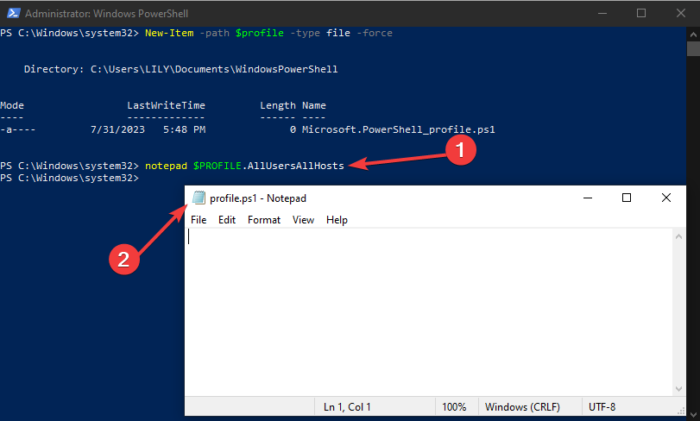
Task: Click the directory path 'C:\Users\LILY\Documents\WindowsPowerShell'
Action: [214, 69]
